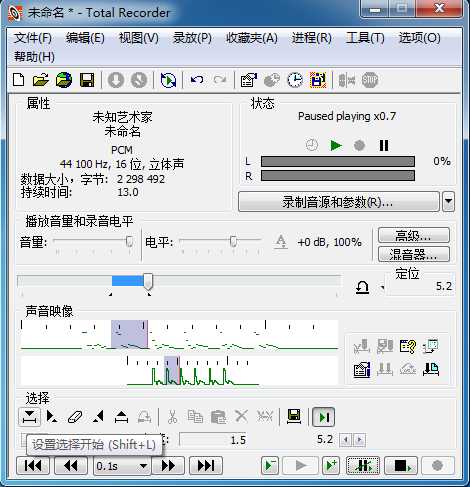
Task: Click the green play icon in status panel
Action: pyautogui.click(x=336, y=145)
